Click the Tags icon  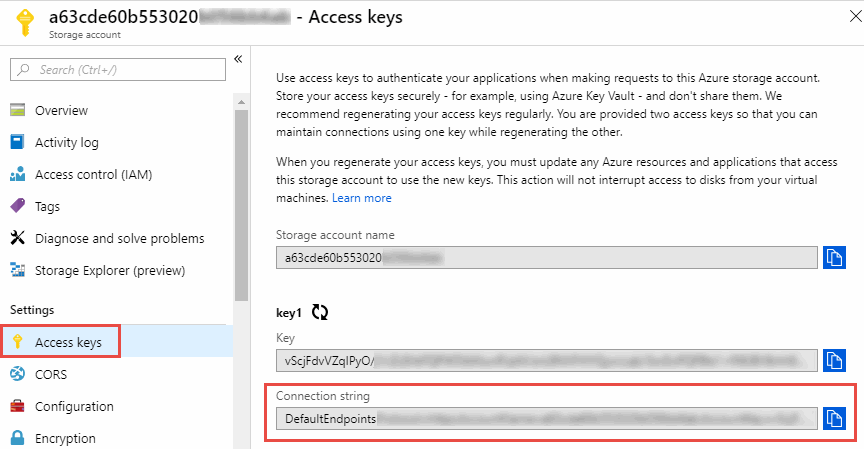(x=17, y=207)
